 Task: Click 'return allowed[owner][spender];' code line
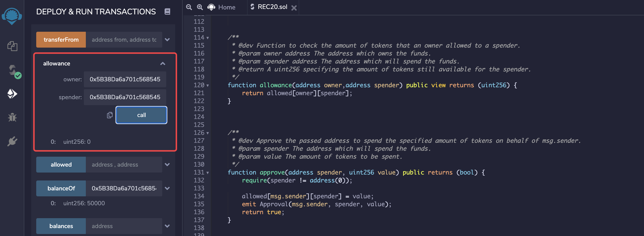coord(297,93)
